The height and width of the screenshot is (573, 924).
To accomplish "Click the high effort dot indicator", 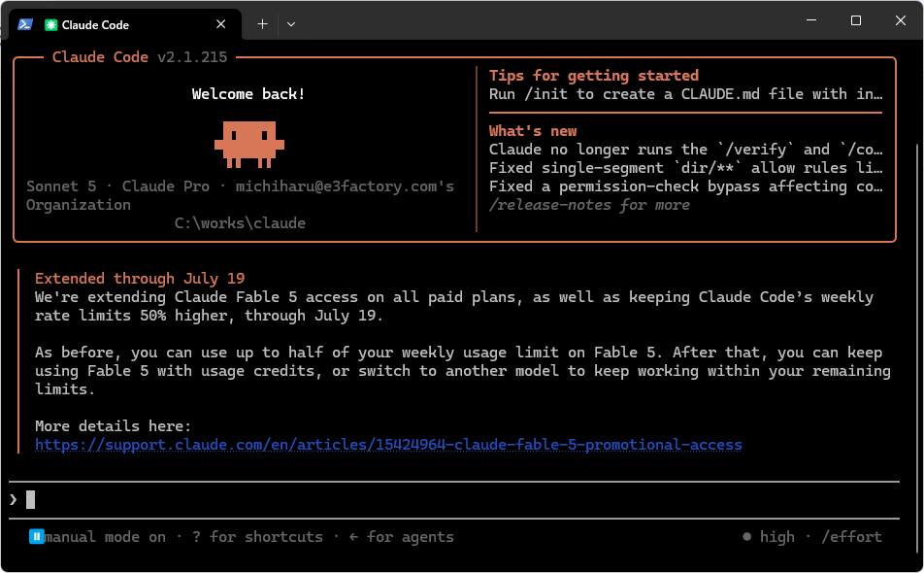I will click(746, 536).
